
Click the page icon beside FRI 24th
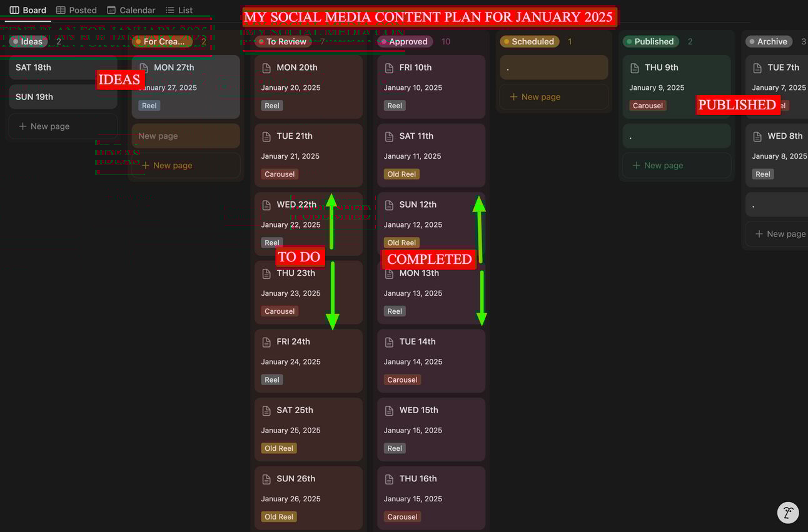pyautogui.click(x=266, y=342)
